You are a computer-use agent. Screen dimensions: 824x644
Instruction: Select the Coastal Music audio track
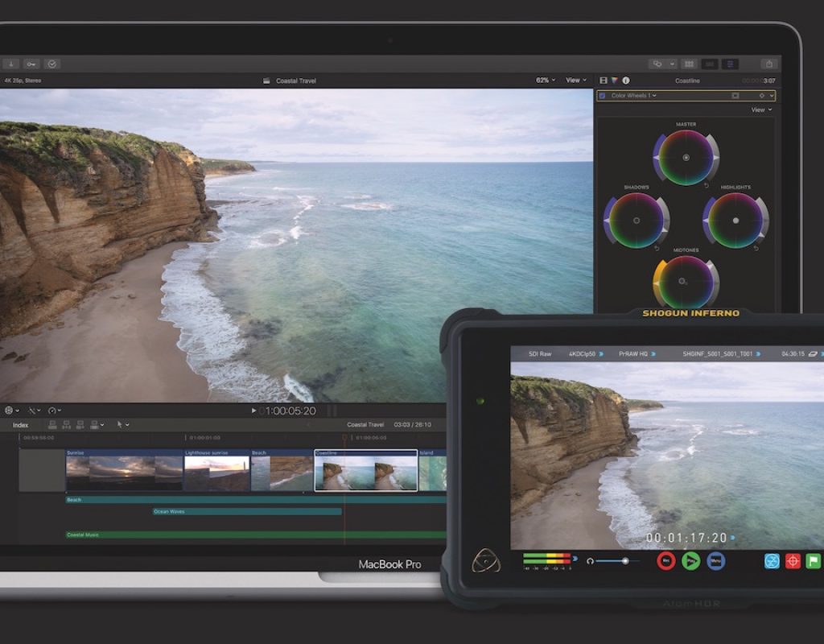click(255, 535)
